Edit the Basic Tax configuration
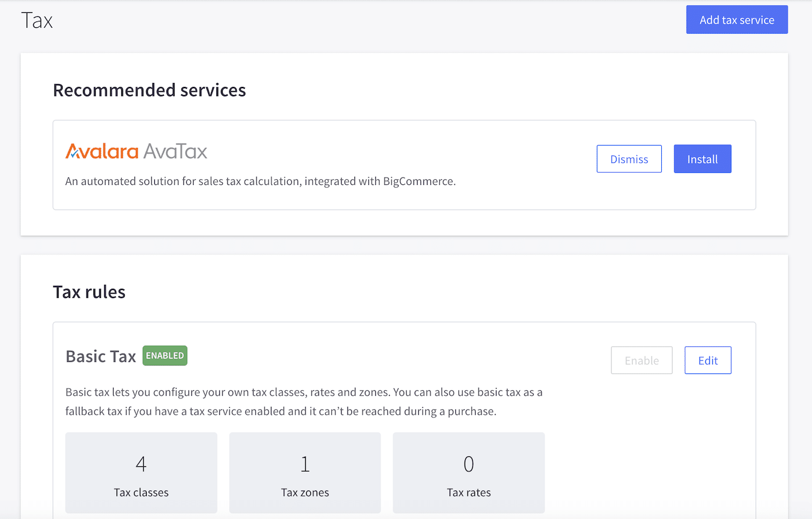Viewport: 812px width, 519px height. [708, 360]
